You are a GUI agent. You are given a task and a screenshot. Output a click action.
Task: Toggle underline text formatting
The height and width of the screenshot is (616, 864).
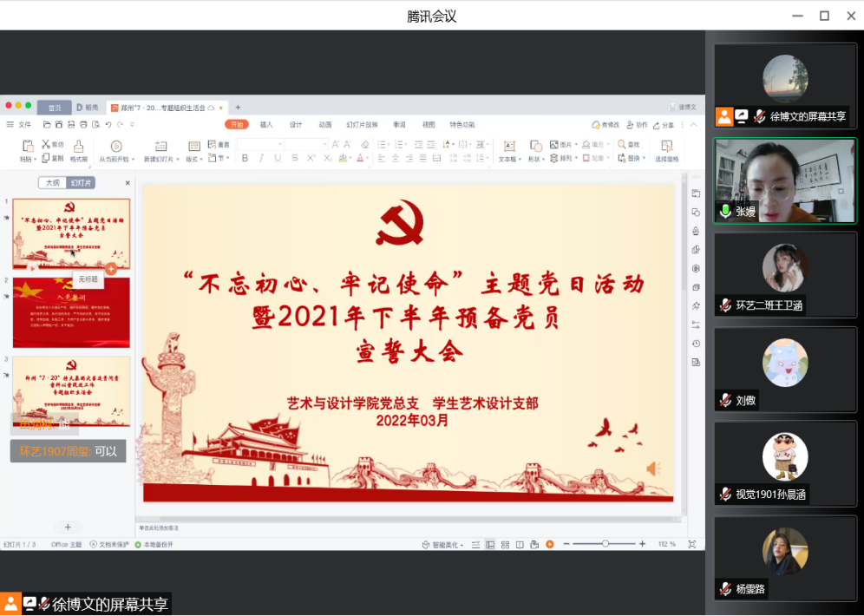[278, 158]
